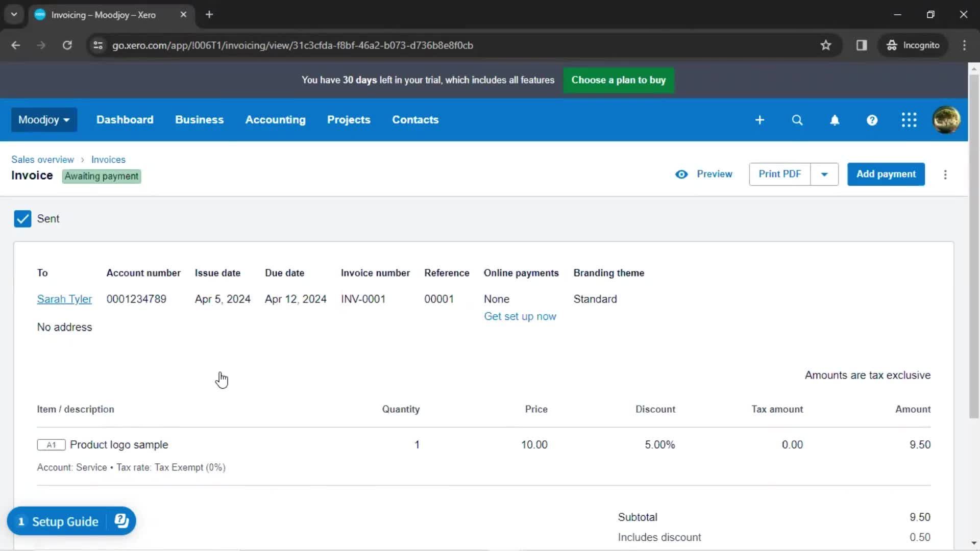Image resolution: width=980 pixels, height=551 pixels.
Task: Open the Accounting menu
Action: point(275,120)
